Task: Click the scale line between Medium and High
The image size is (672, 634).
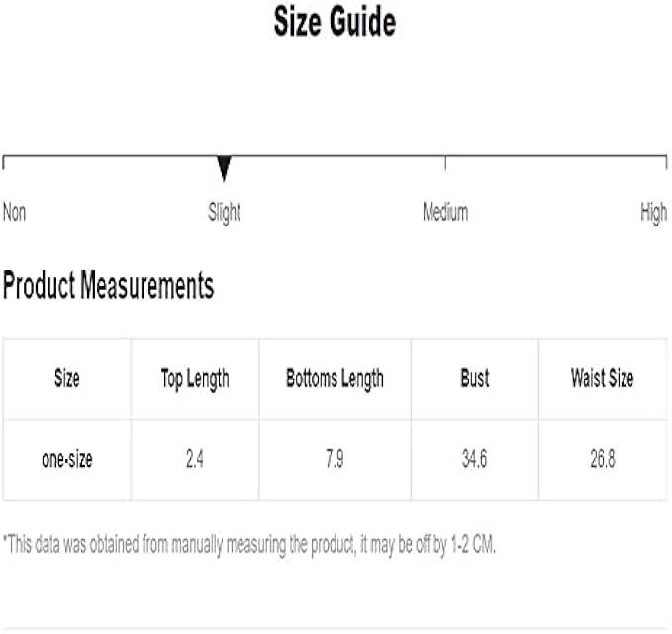Action: coord(554,156)
